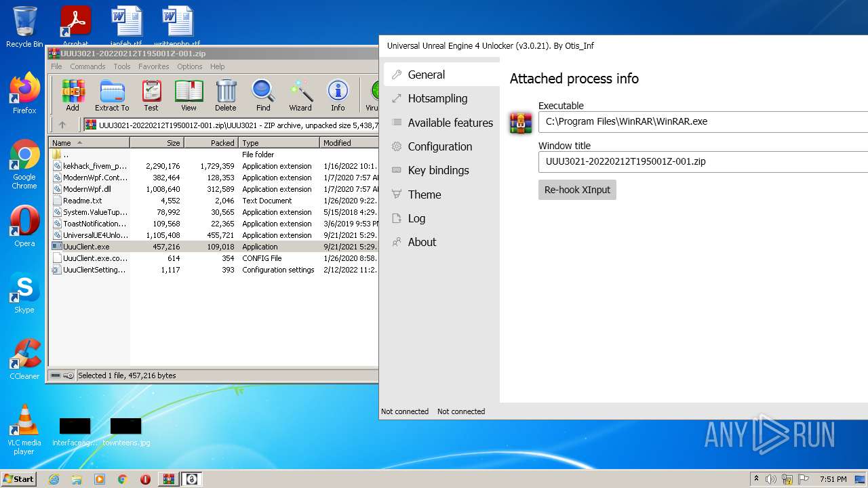Sort the file list by Type column
Image resolution: width=868 pixels, height=488 pixels.
pyautogui.click(x=279, y=142)
